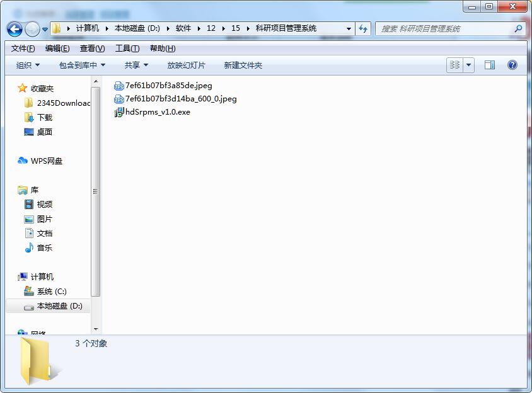Expand the address bar history dropdown
532x393 pixels.
click(x=349, y=29)
